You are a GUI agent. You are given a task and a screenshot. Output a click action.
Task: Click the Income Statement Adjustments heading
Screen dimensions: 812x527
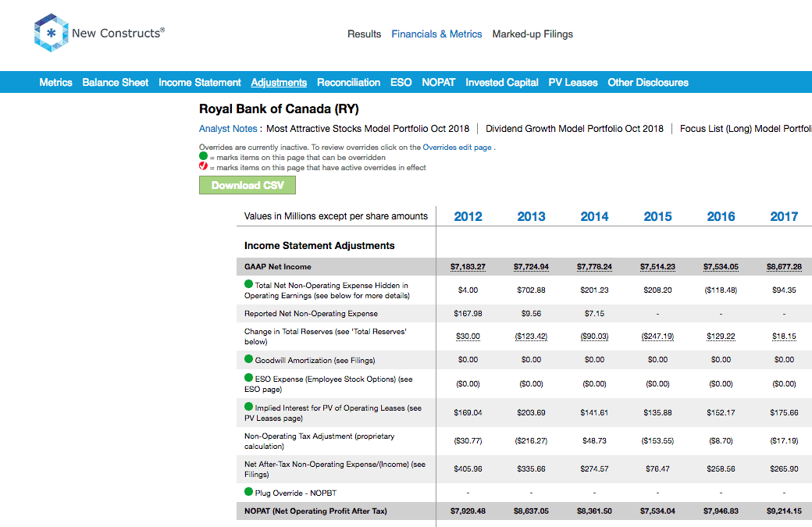319,246
